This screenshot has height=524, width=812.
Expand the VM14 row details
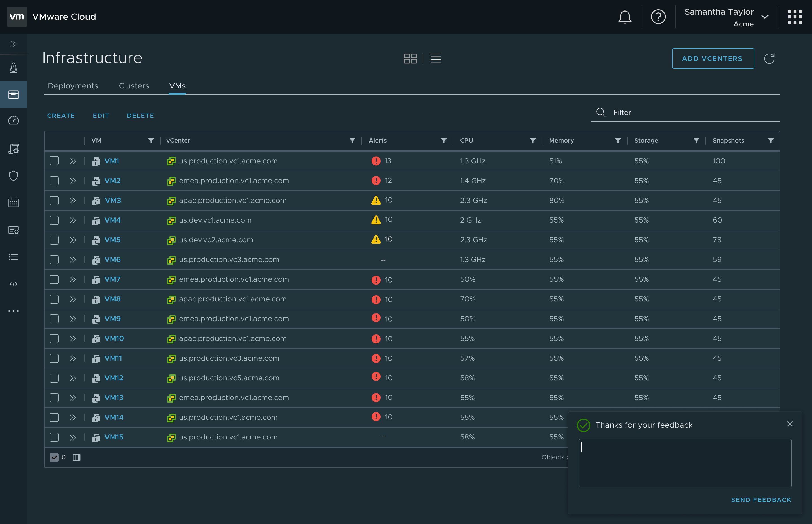click(x=72, y=418)
